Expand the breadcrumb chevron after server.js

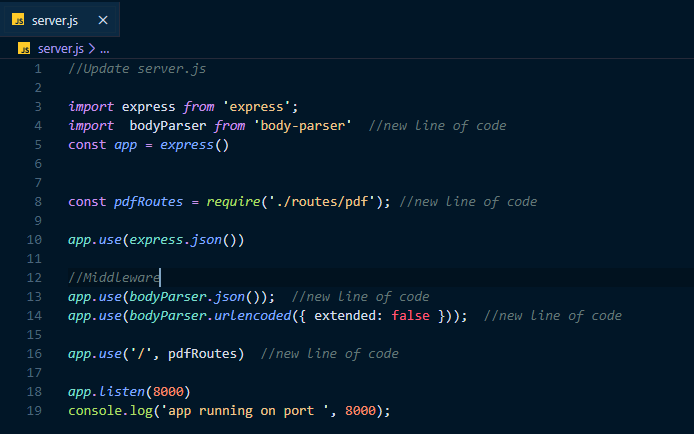coord(92,49)
